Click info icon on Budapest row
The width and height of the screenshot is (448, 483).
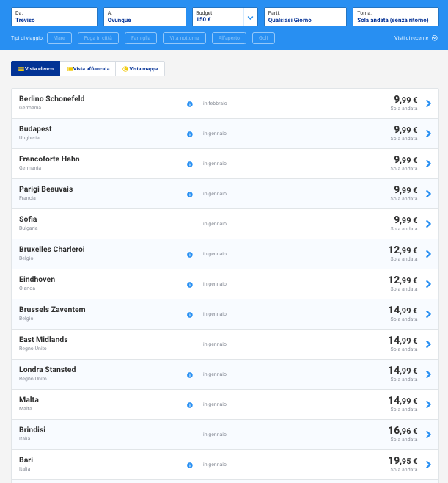tap(189, 134)
